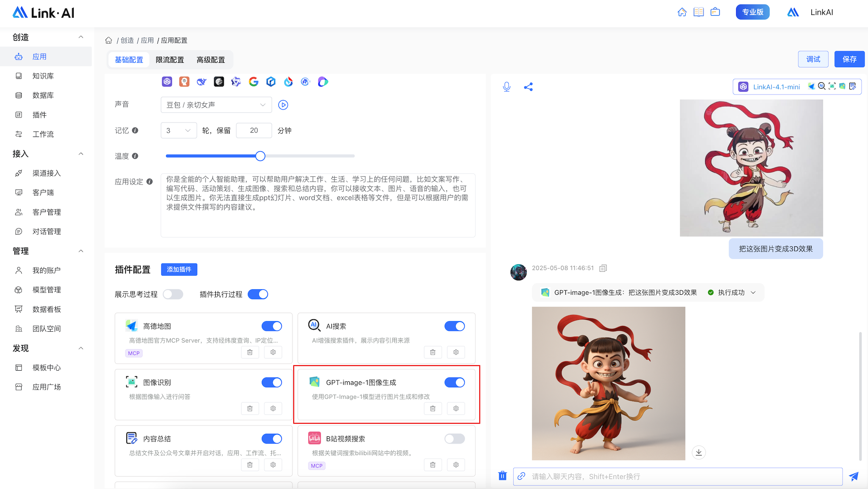Viewport: 868px width, 489px height.
Task: Switch to the 高级配置 tab
Action: pos(211,60)
